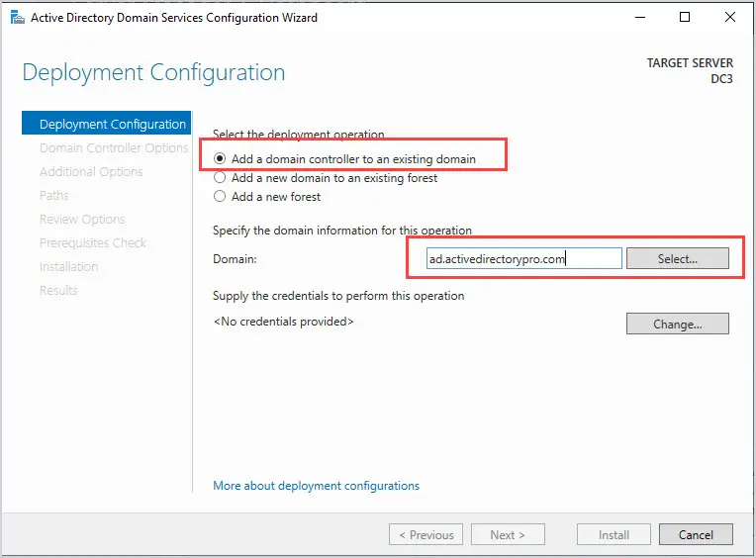Open the Domain Controller Options step
The width and height of the screenshot is (756, 558).
pyautogui.click(x=114, y=148)
